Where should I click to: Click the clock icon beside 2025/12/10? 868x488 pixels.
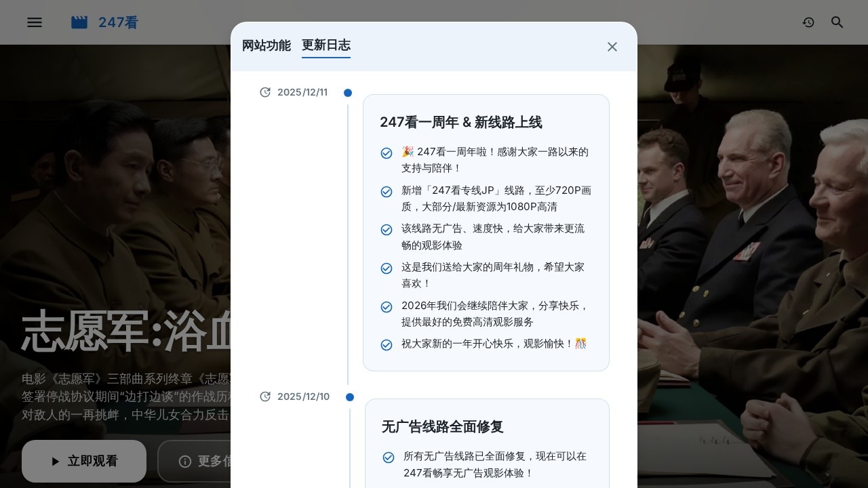click(265, 396)
